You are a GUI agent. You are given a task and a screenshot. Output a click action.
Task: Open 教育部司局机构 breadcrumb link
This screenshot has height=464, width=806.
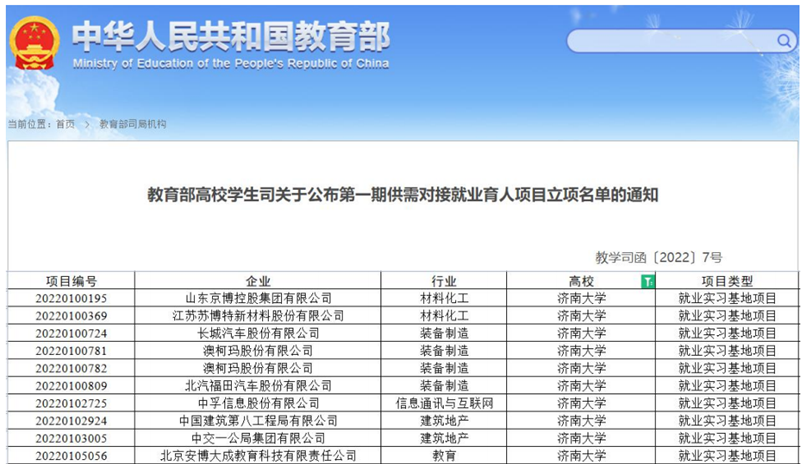[x=133, y=124]
